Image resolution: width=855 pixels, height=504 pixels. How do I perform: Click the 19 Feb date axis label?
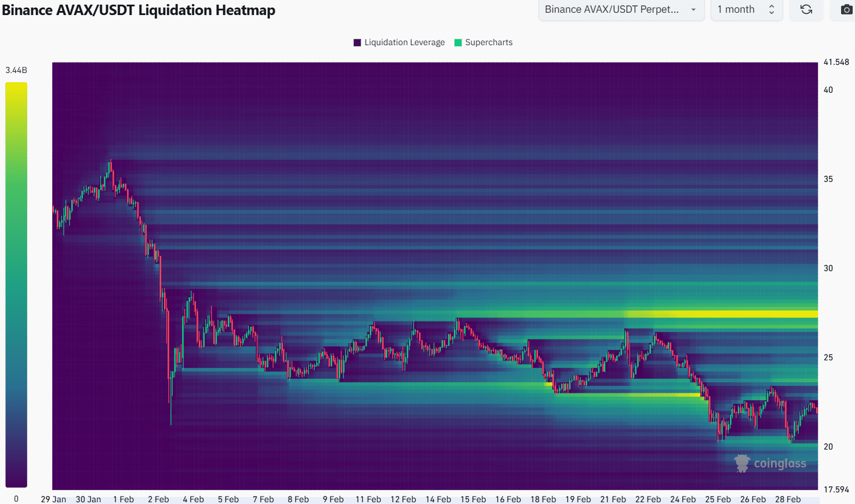coord(578,499)
